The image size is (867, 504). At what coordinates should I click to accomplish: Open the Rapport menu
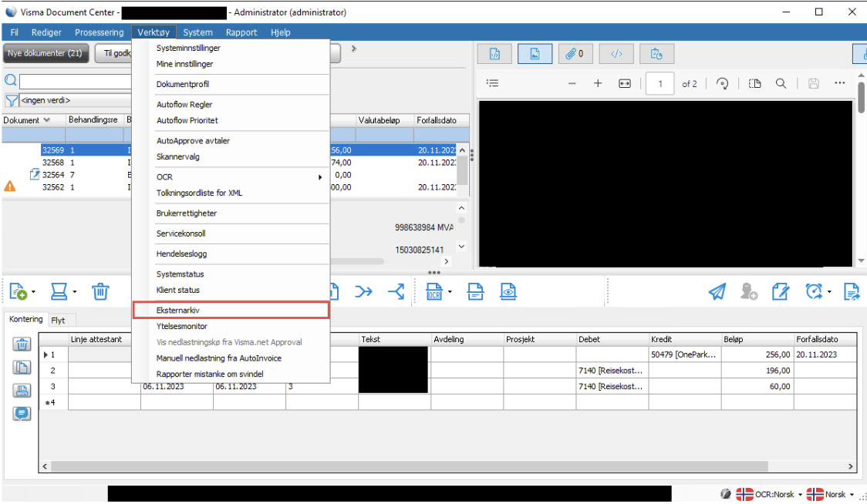[x=241, y=32]
